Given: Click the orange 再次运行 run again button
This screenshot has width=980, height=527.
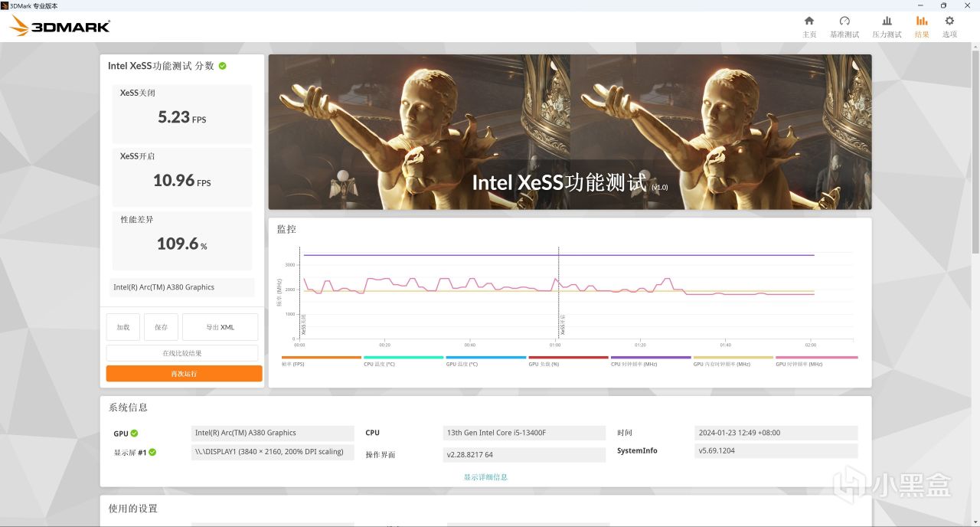Looking at the screenshot, I should click(184, 373).
